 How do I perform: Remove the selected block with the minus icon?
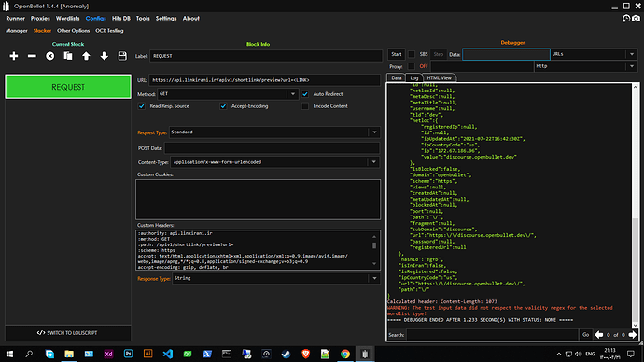[x=32, y=56]
